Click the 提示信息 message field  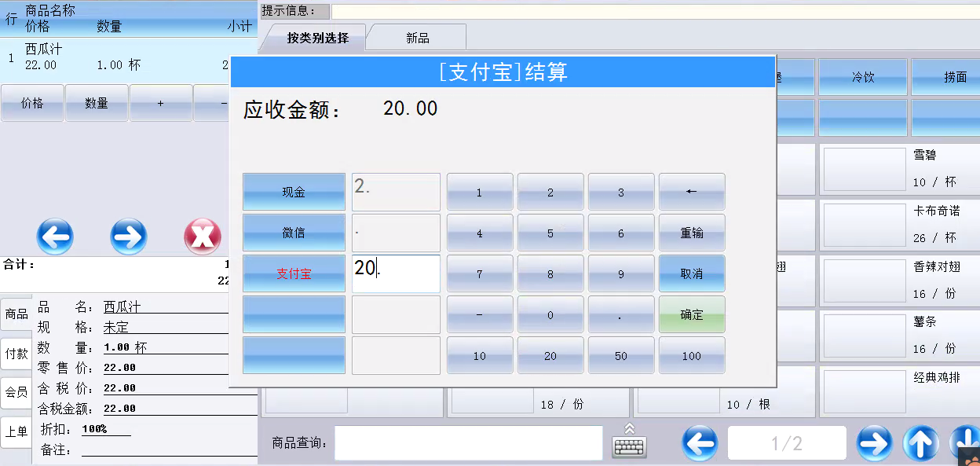click(x=655, y=11)
